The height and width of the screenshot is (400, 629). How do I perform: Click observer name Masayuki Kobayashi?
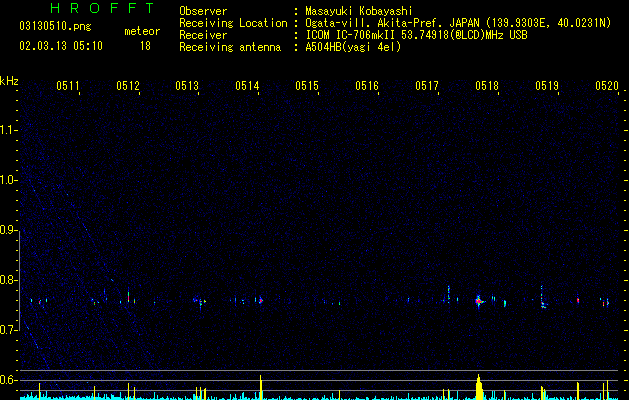(x=359, y=11)
